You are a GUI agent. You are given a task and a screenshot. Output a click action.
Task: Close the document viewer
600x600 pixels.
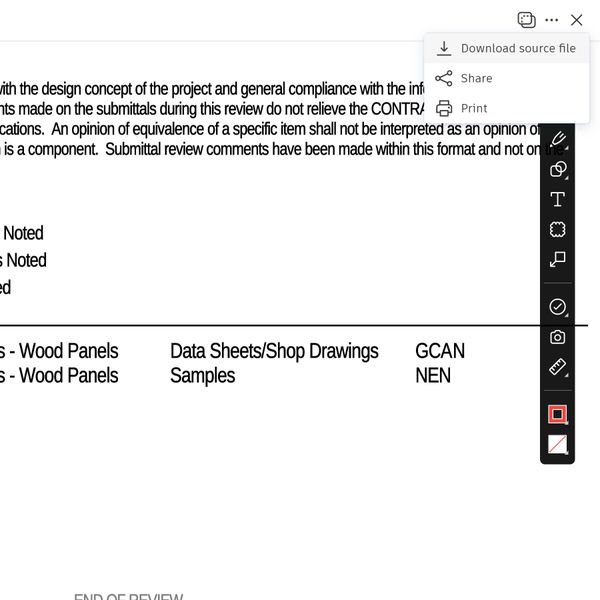576,20
